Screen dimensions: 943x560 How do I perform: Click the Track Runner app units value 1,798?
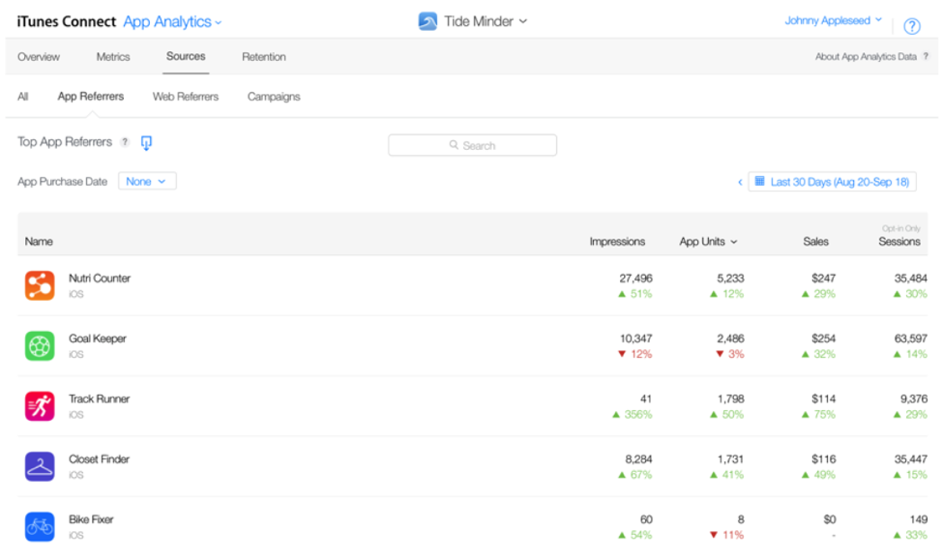[731, 398]
